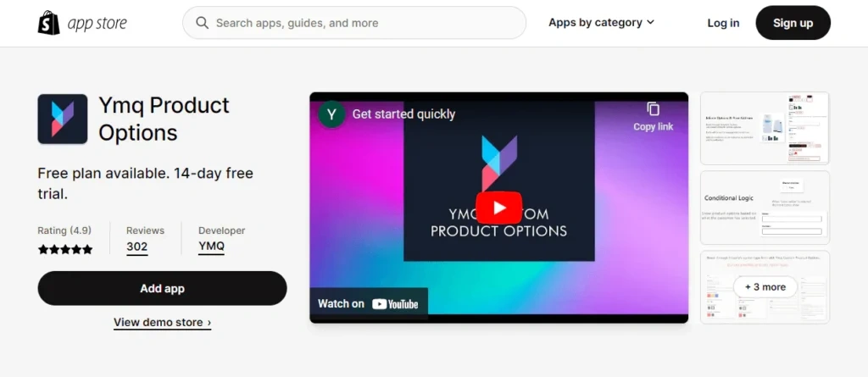Open the Conditional Logic screenshot thumbnail
Image resolution: width=868 pixels, height=377 pixels.
click(765, 208)
